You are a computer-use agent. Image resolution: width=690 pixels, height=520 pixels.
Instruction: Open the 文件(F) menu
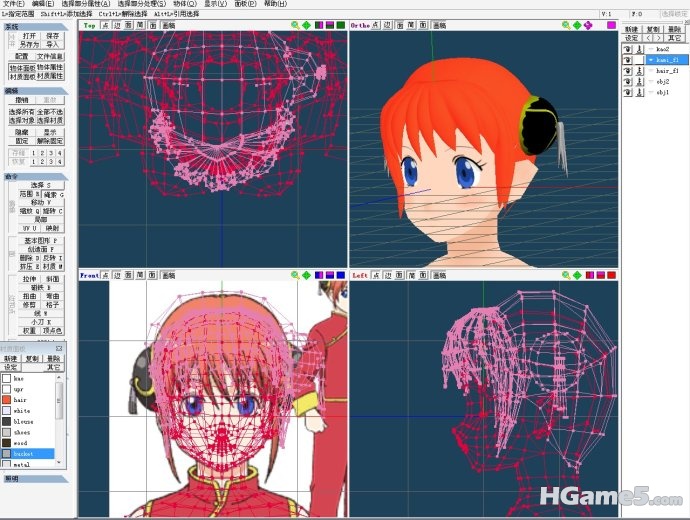[14, 4]
